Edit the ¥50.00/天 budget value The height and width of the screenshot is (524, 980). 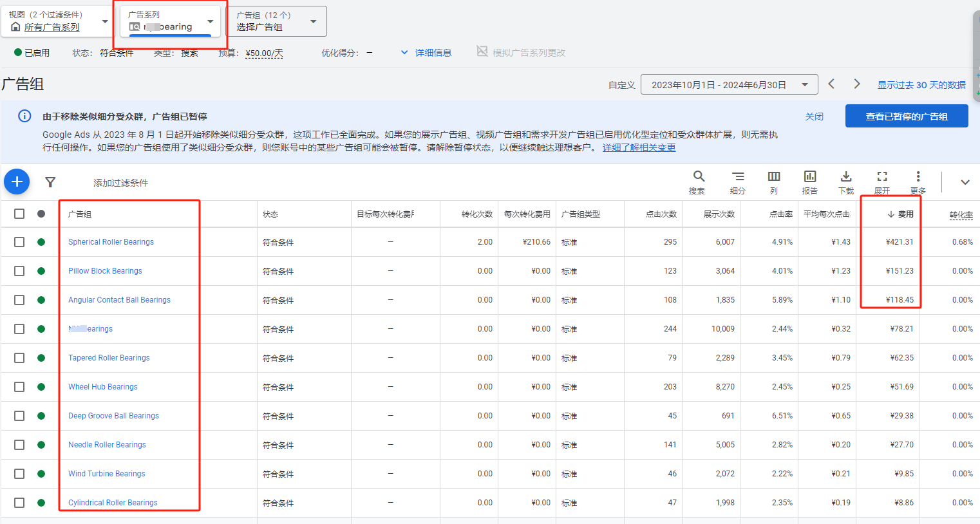click(x=265, y=53)
